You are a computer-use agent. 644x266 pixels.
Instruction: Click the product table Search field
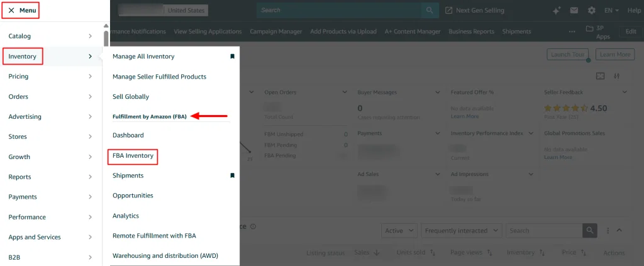click(544, 231)
